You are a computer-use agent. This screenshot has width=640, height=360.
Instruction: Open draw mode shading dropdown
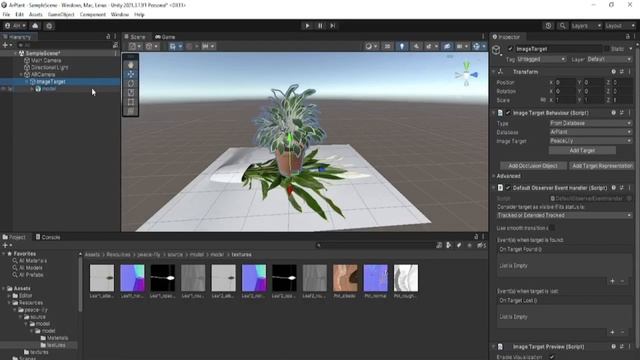(x=371, y=46)
